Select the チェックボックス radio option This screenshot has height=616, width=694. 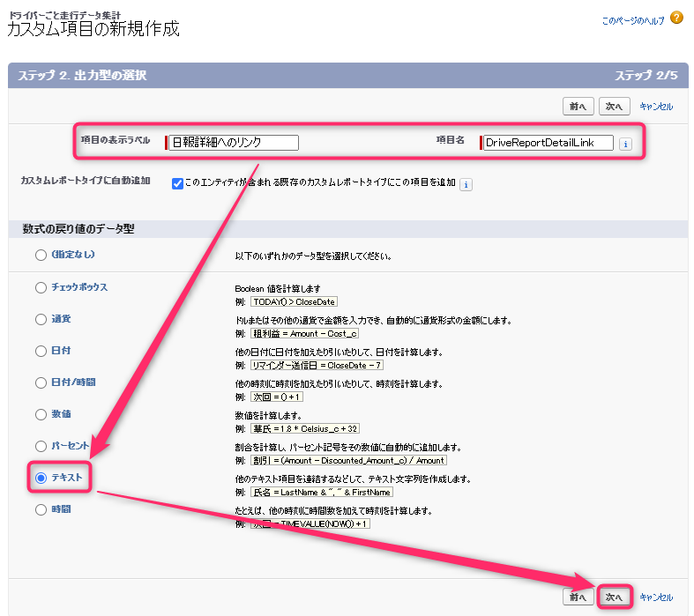(41, 287)
